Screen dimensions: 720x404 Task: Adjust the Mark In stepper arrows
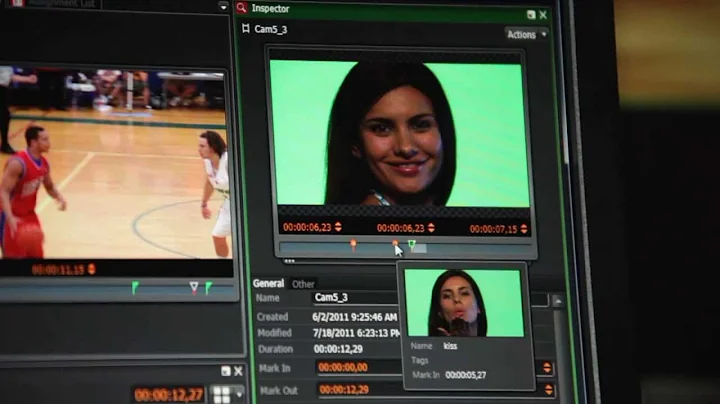coord(547,368)
